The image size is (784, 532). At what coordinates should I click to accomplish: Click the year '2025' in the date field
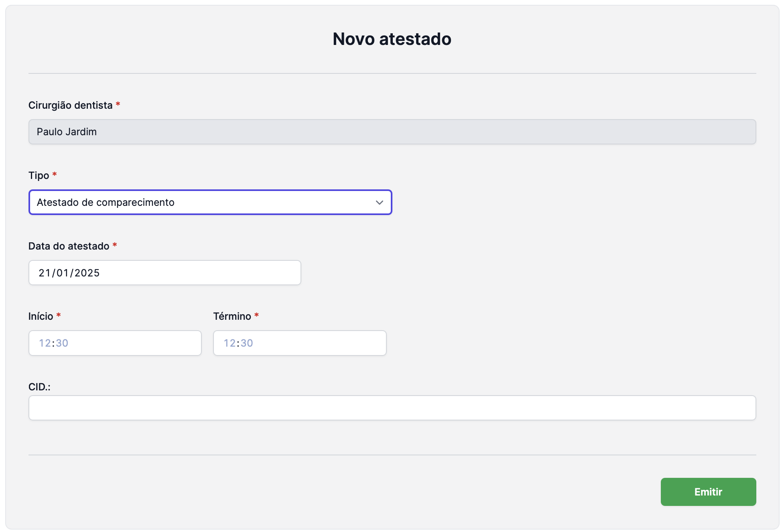tap(87, 273)
